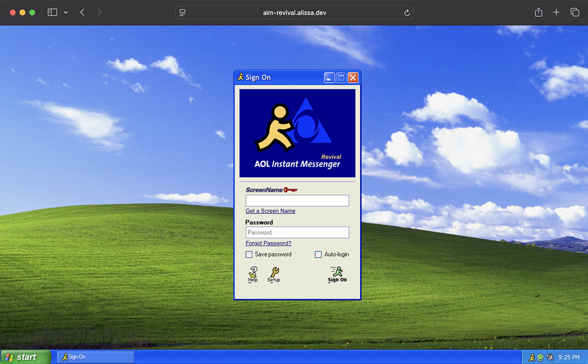Viewport: 588px width, 364px height.
Task: Select the Sign On taskbar button
Action: tap(96, 357)
